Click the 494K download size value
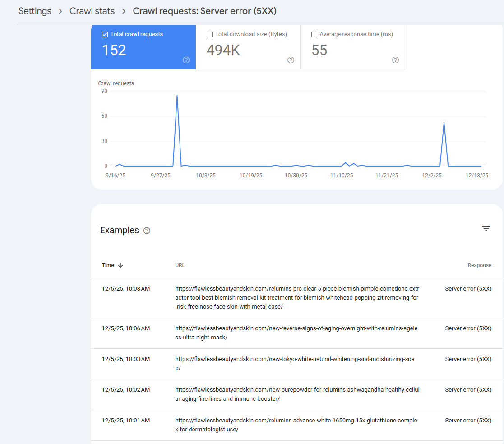The height and width of the screenshot is (444, 504). pyautogui.click(x=223, y=50)
